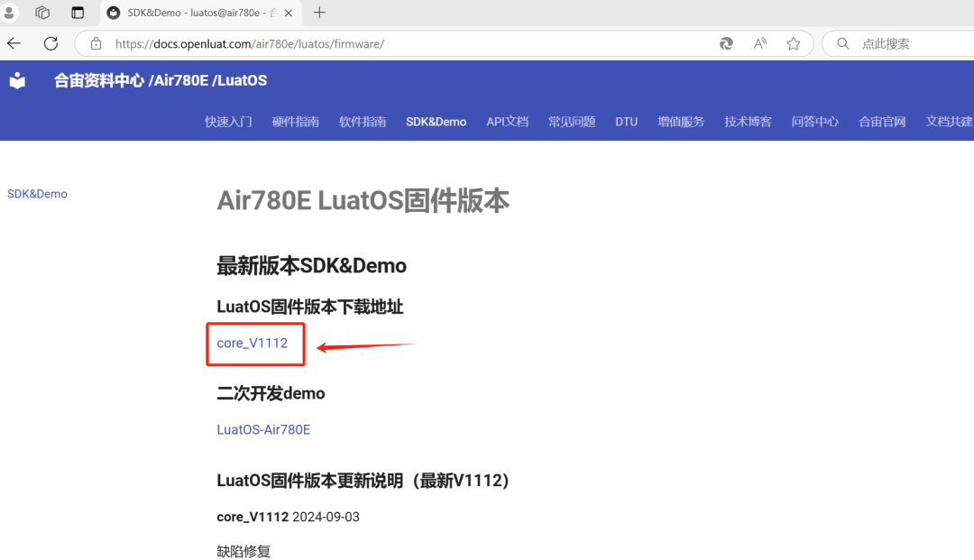Click the 合宙 book logo in the header
This screenshot has width=974, height=560.
point(17,80)
